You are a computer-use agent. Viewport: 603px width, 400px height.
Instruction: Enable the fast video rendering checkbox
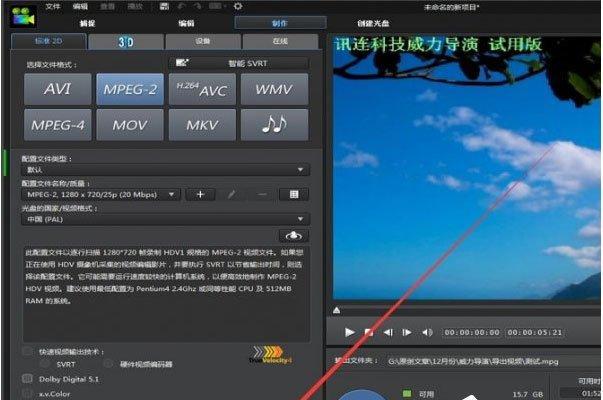click(27, 351)
